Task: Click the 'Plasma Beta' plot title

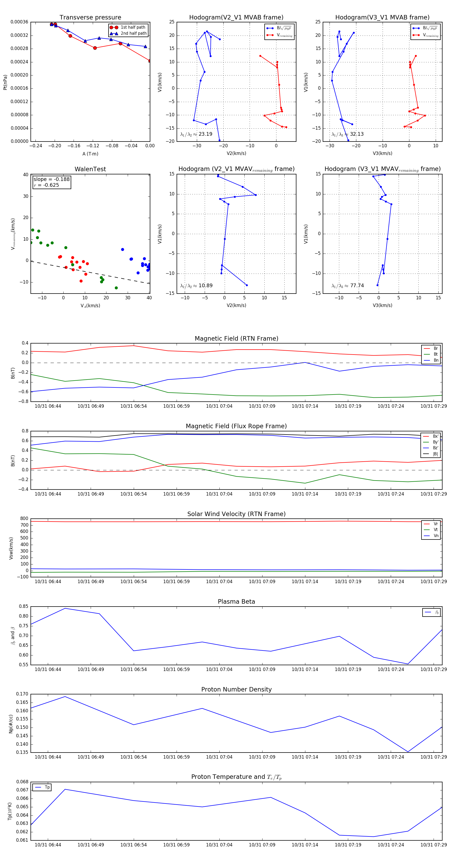Action: coord(236,602)
